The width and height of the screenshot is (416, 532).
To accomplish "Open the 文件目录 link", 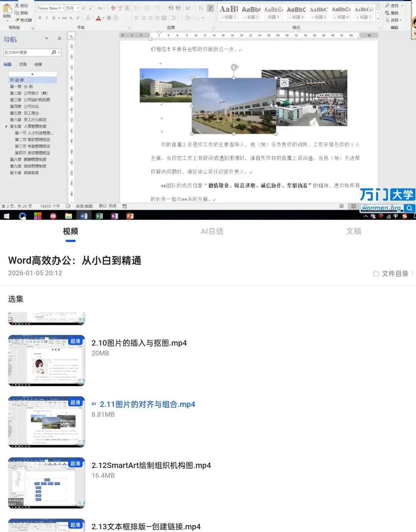I will tap(393, 273).
